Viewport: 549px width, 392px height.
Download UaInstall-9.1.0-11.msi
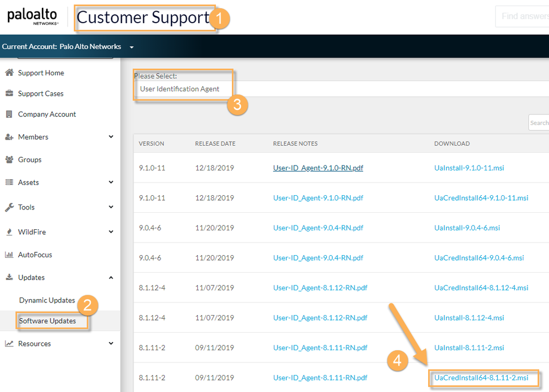(469, 168)
